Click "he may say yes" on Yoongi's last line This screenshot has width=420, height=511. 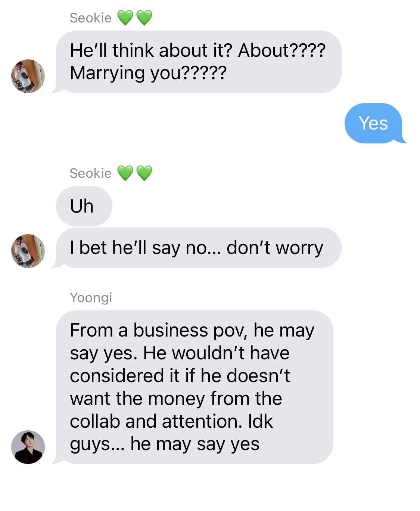[x=195, y=444]
